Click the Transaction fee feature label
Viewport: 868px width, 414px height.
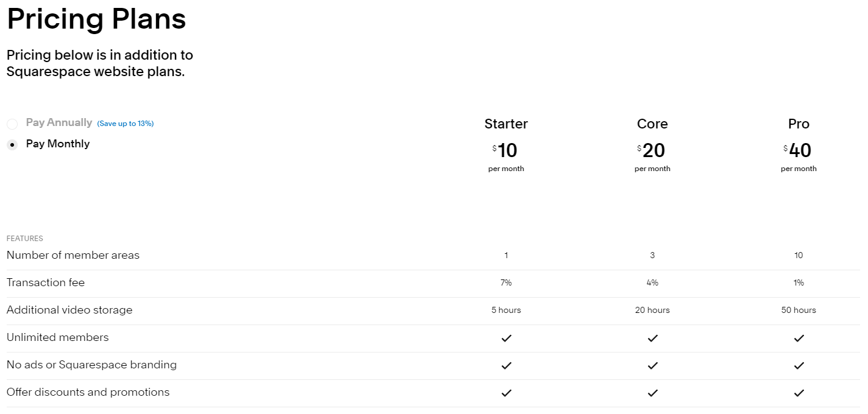coord(46,282)
